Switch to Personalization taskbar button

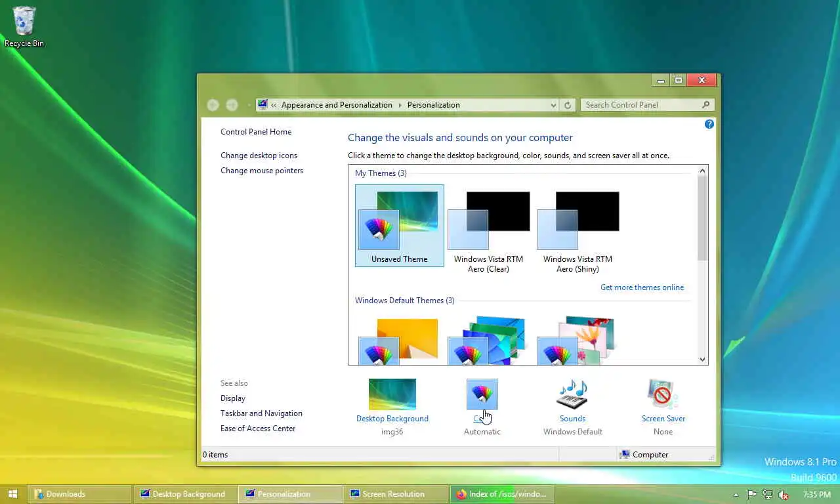click(291, 494)
